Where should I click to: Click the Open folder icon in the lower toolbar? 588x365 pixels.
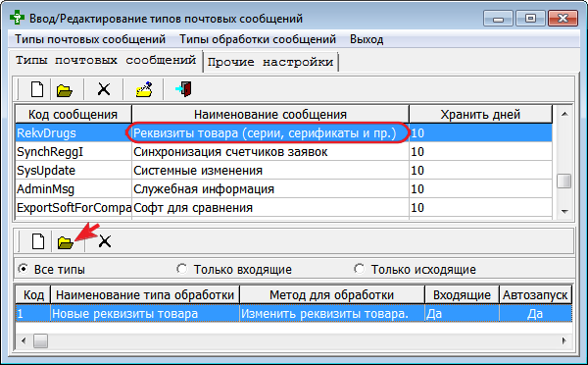pyautogui.click(x=66, y=242)
